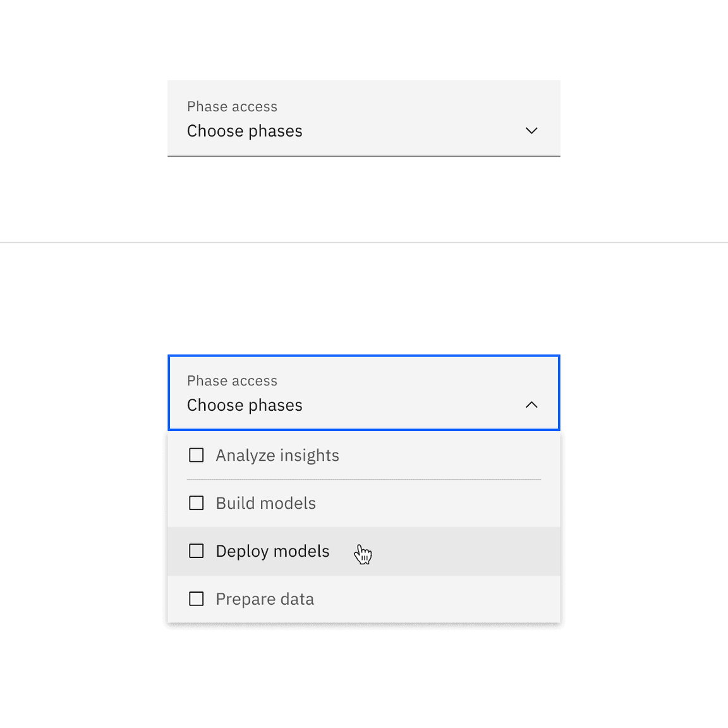Image resolution: width=728 pixels, height=728 pixels.
Task: Check the Deploy models checkbox
Action: click(x=196, y=550)
